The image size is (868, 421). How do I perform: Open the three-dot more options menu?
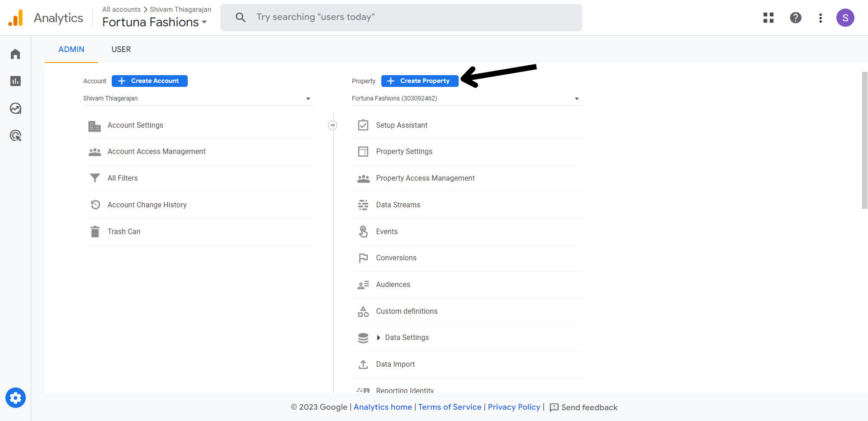click(820, 18)
